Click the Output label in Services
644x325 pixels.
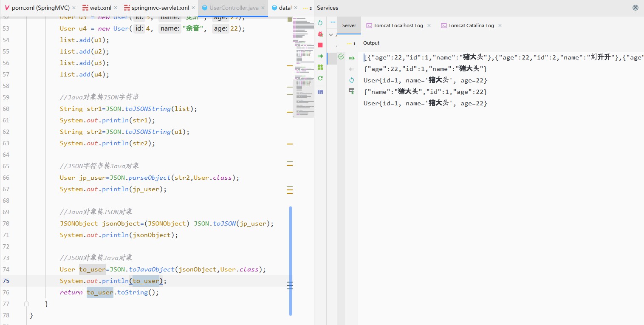[371, 43]
